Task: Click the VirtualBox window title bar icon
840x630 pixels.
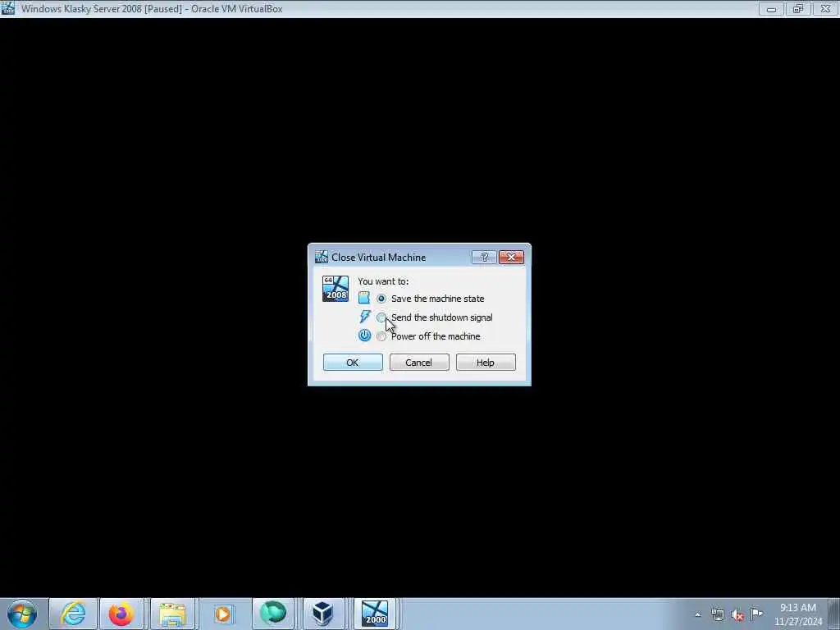Action: pos(8,8)
